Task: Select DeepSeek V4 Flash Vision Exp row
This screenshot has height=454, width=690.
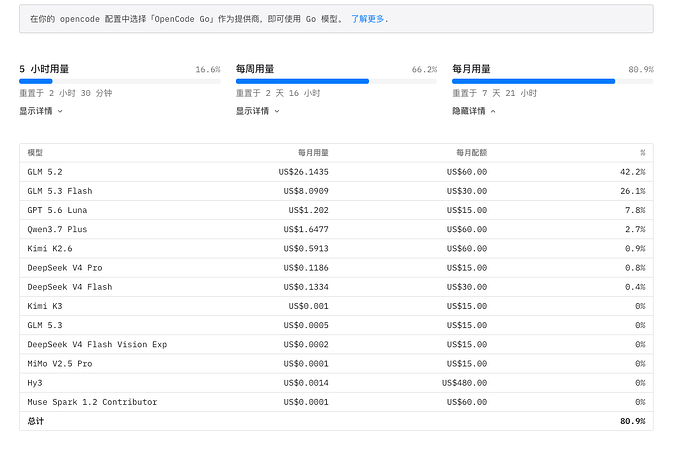Action: (x=97, y=344)
